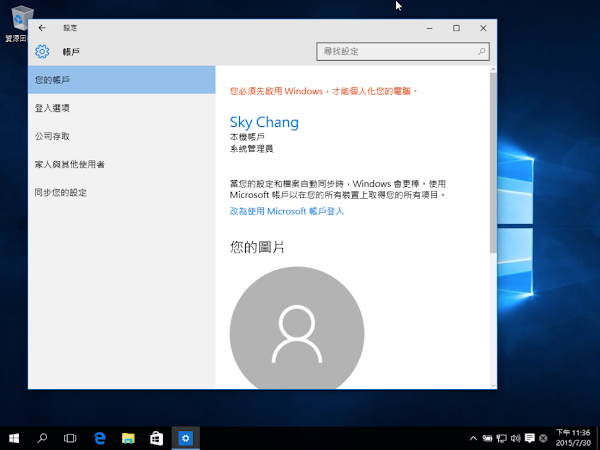This screenshot has height=450, width=600.
Task: Click the Settings page scrollbar thumb
Action: [493, 163]
